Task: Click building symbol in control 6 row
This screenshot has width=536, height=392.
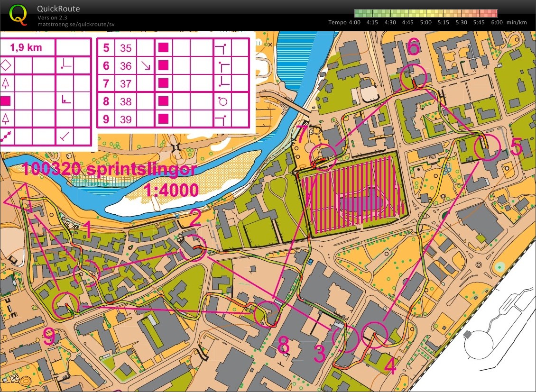Action: 163,65
